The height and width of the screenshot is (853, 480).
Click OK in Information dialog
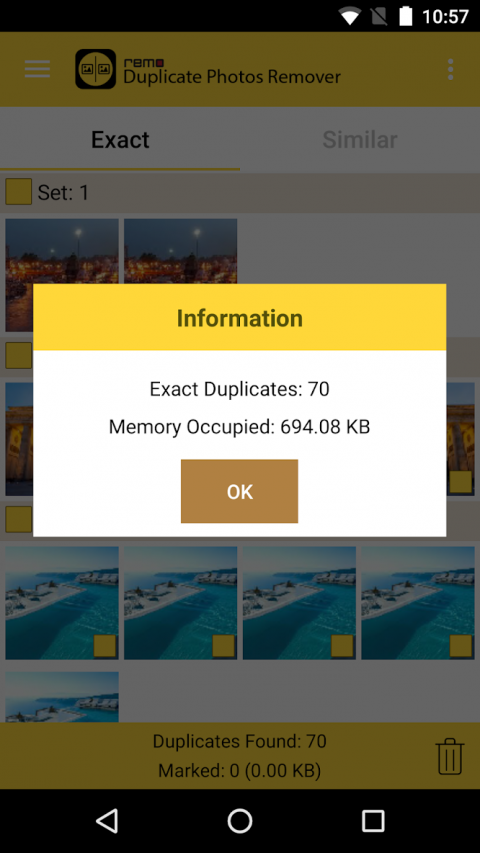(x=239, y=491)
